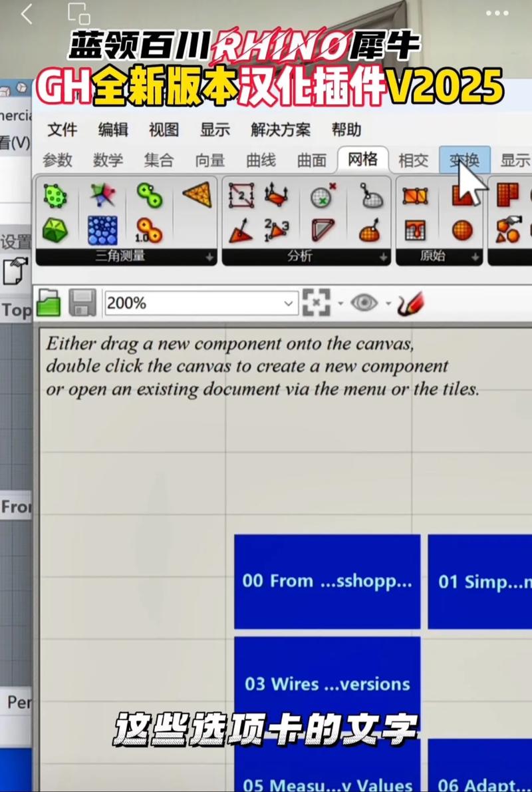Toggle the eye preview visibility button
The height and width of the screenshot is (792, 532).
364,303
